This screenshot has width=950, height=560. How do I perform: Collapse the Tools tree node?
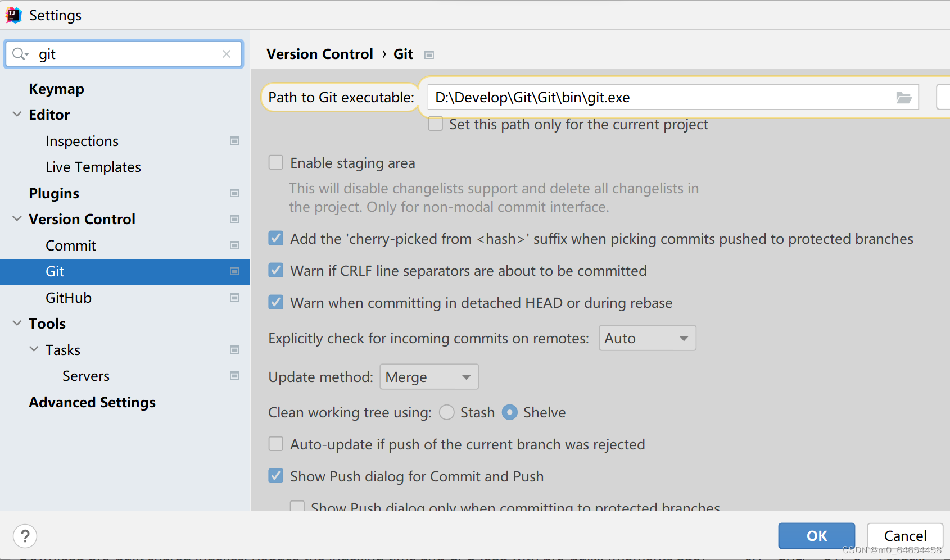[17, 323]
